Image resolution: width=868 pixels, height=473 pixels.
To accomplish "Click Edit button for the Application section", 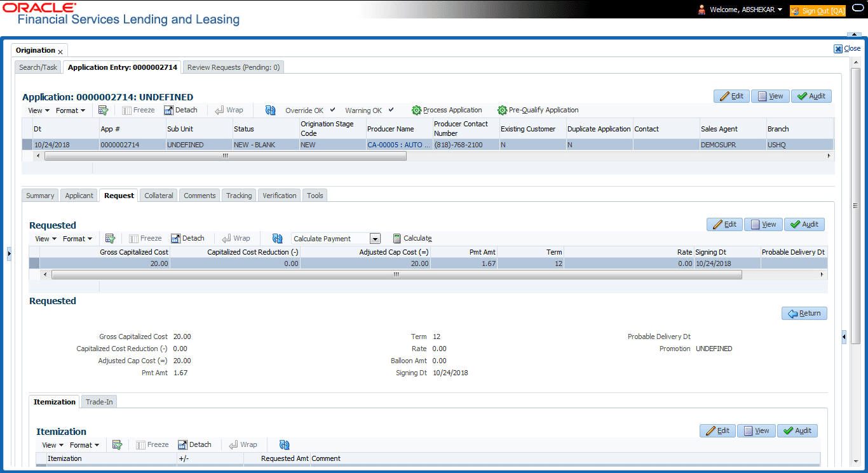I will point(731,96).
